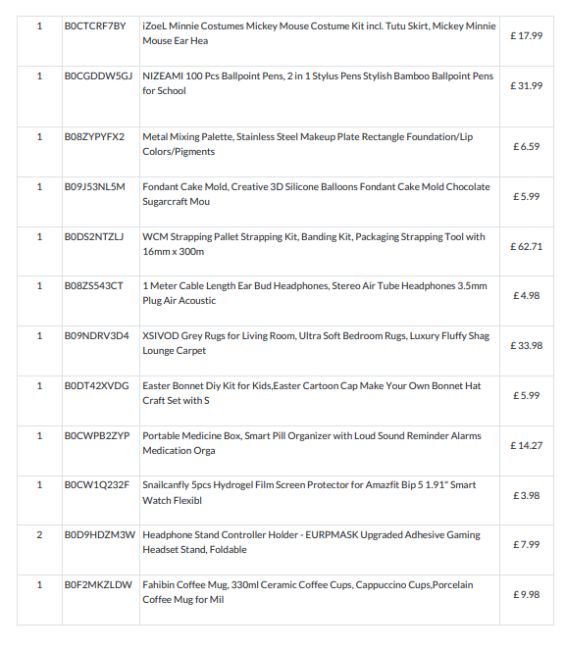This screenshot has width=566, height=650.
Task: Select the £ 31.99 price
Action: click(526, 86)
